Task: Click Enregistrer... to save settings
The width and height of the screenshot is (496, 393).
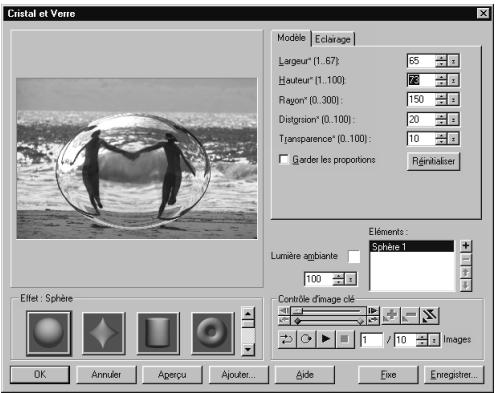Action: point(454,375)
